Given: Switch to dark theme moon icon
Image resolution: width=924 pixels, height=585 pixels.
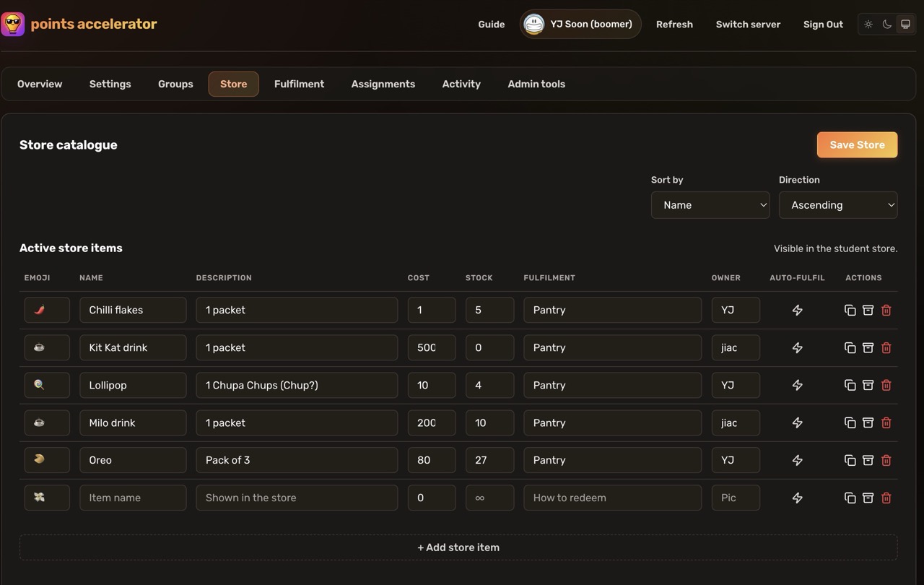Looking at the screenshot, I should pos(887,24).
